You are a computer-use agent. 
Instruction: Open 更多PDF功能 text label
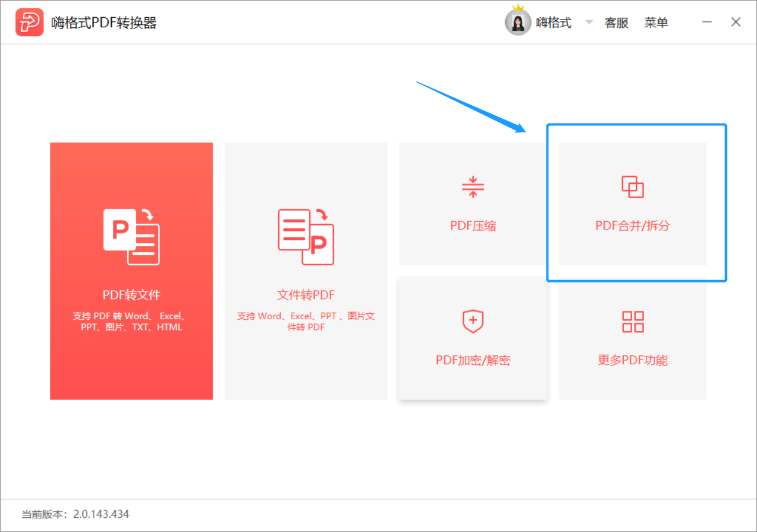coord(632,360)
